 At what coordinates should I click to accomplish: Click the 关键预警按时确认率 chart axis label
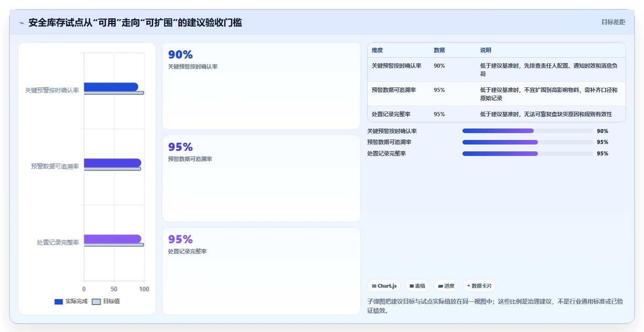pyautogui.click(x=52, y=91)
